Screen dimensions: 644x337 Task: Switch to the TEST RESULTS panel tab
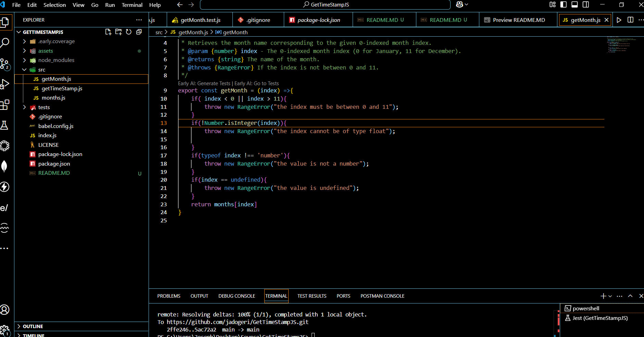click(312, 296)
